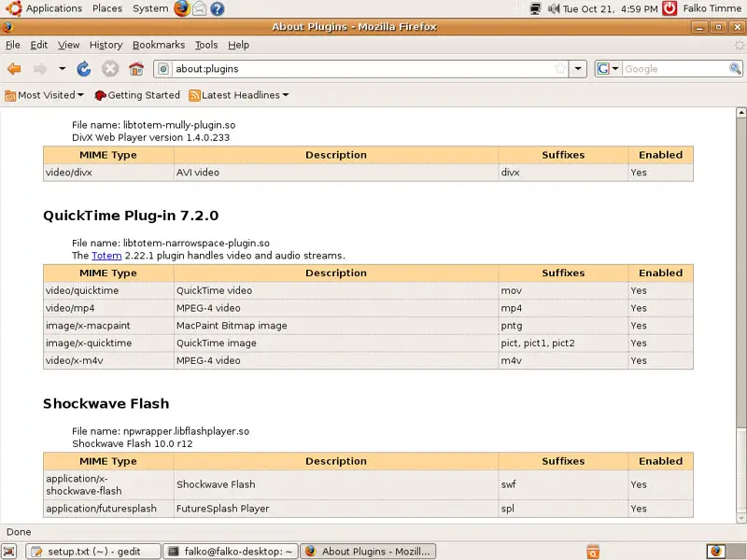Bookmark this page with the star icon
This screenshot has width=747, height=560.
point(561,69)
